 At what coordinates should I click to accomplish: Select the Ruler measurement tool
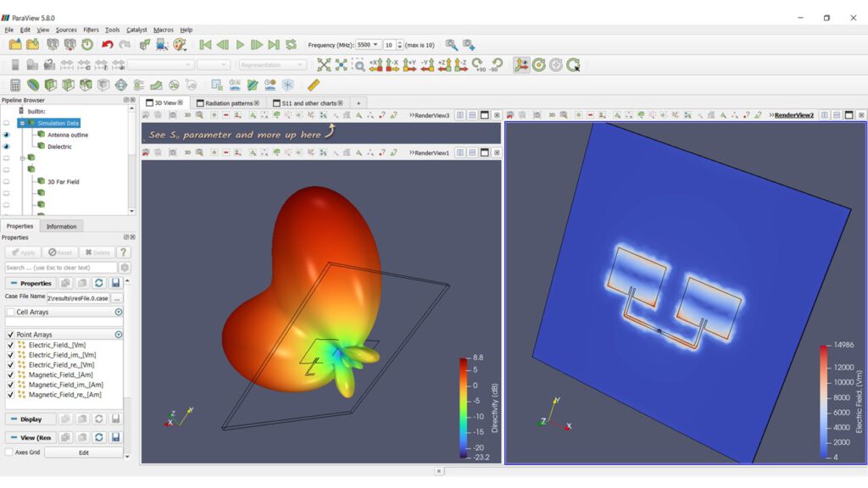tap(314, 86)
